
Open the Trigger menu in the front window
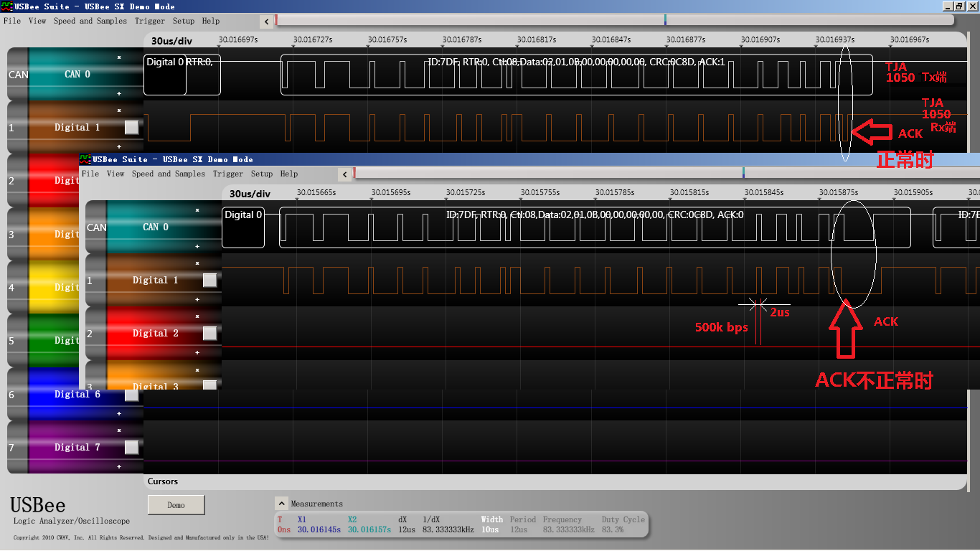point(228,174)
